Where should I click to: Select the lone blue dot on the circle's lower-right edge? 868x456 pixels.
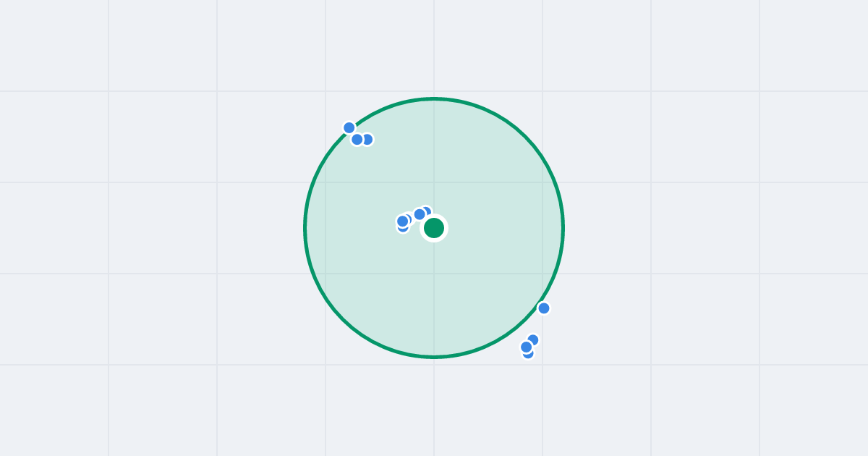click(x=544, y=308)
